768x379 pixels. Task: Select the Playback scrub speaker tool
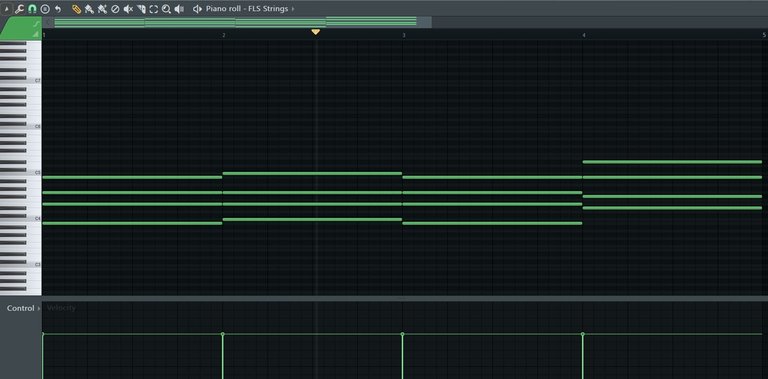pos(179,9)
